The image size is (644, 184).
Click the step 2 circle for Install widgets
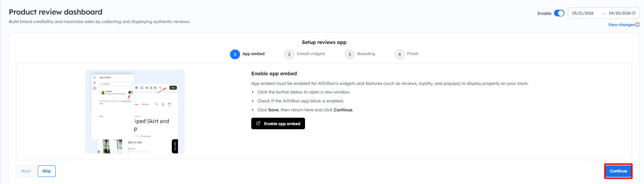[289, 54]
